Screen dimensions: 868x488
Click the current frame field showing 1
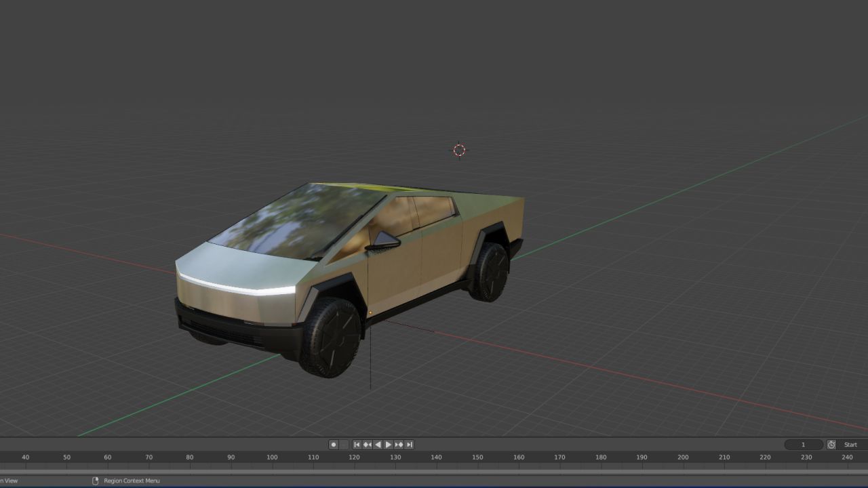point(804,445)
